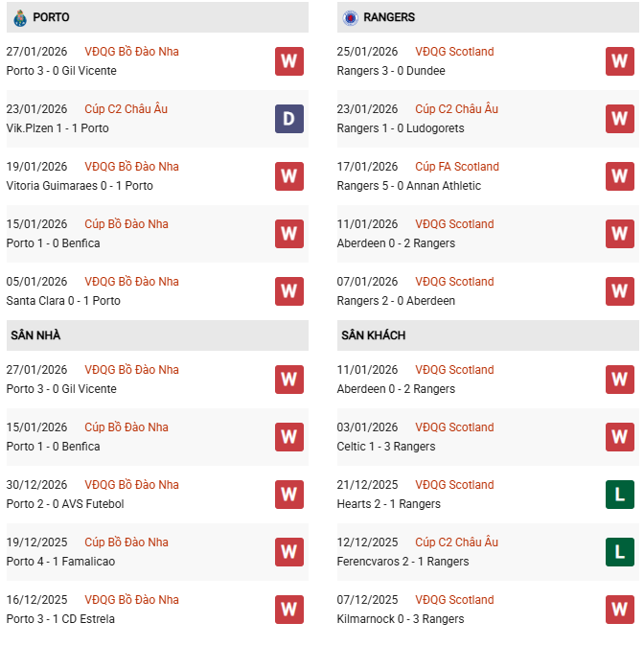Select the SÂN KHÁCH section header
This screenshot has width=644, height=646.
tap(373, 335)
